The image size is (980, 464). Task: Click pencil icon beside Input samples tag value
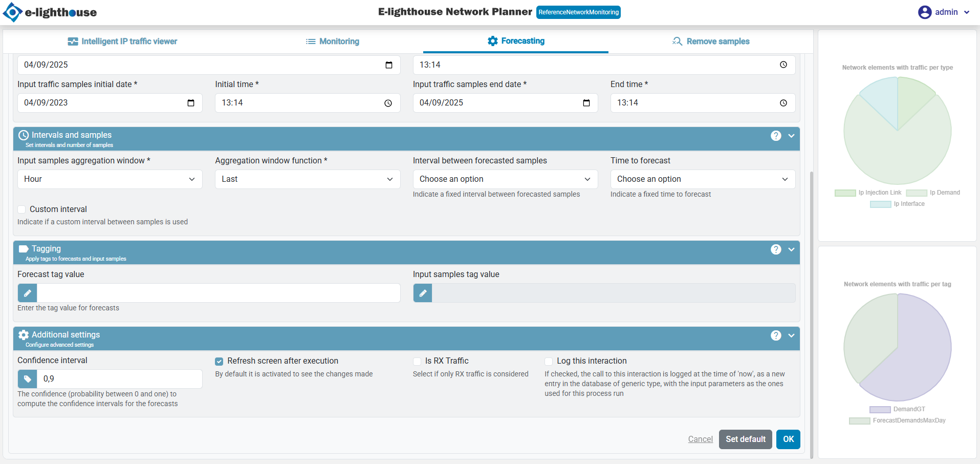coord(423,293)
